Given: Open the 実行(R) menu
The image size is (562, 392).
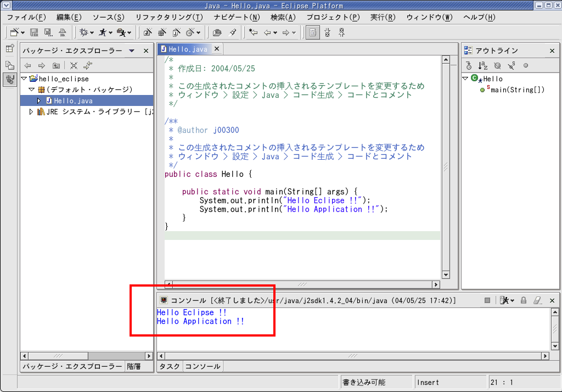Looking at the screenshot, I should [x=383, y=17].
